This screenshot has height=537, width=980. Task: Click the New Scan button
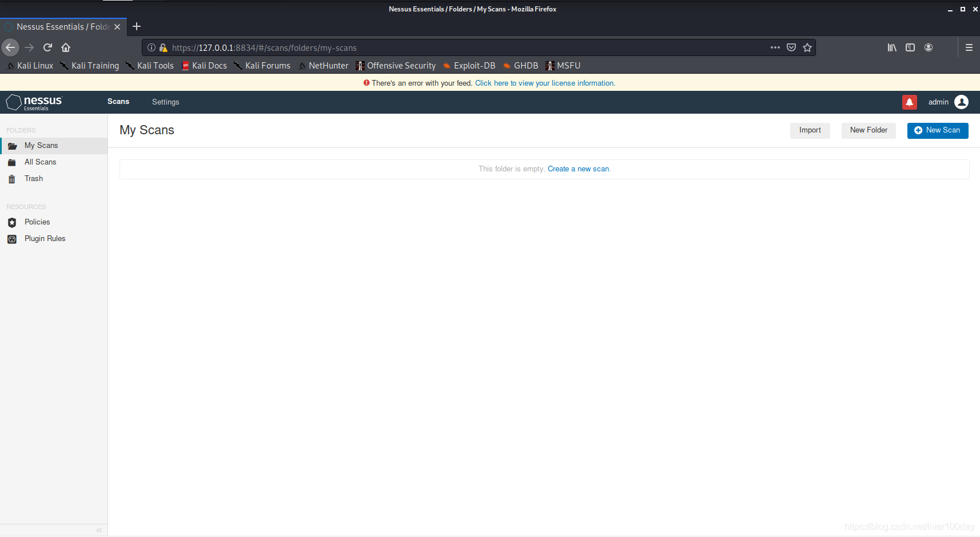pos(938,130)
